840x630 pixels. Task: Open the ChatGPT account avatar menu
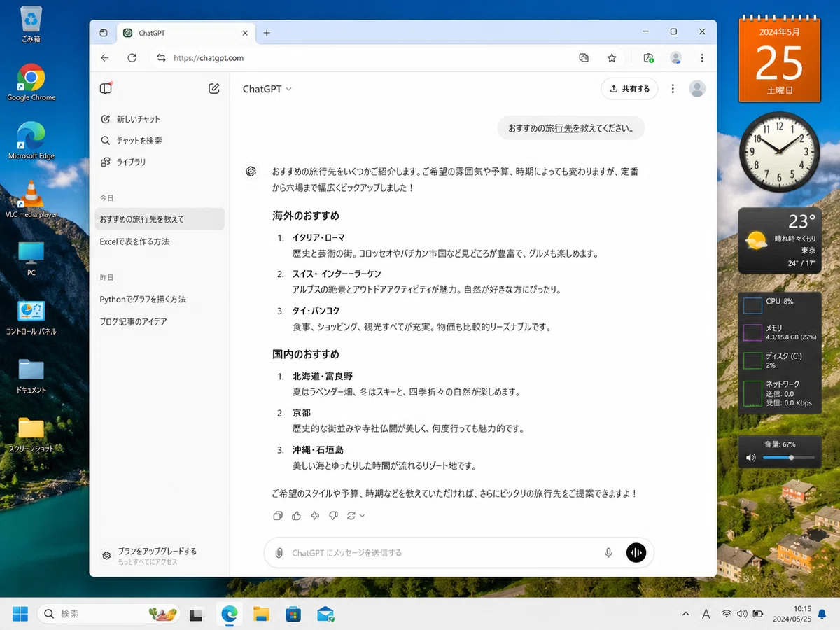tap(697, 89)
